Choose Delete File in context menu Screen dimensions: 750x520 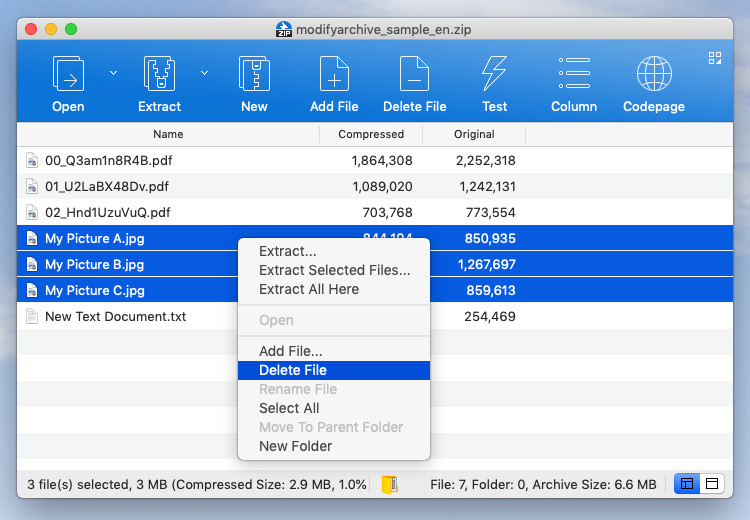click(x=292, y=370)
